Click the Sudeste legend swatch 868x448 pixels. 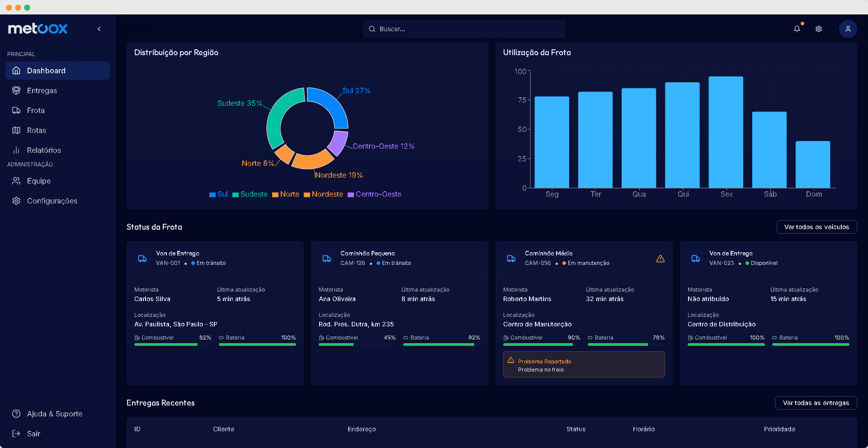[x=236, y=195]
